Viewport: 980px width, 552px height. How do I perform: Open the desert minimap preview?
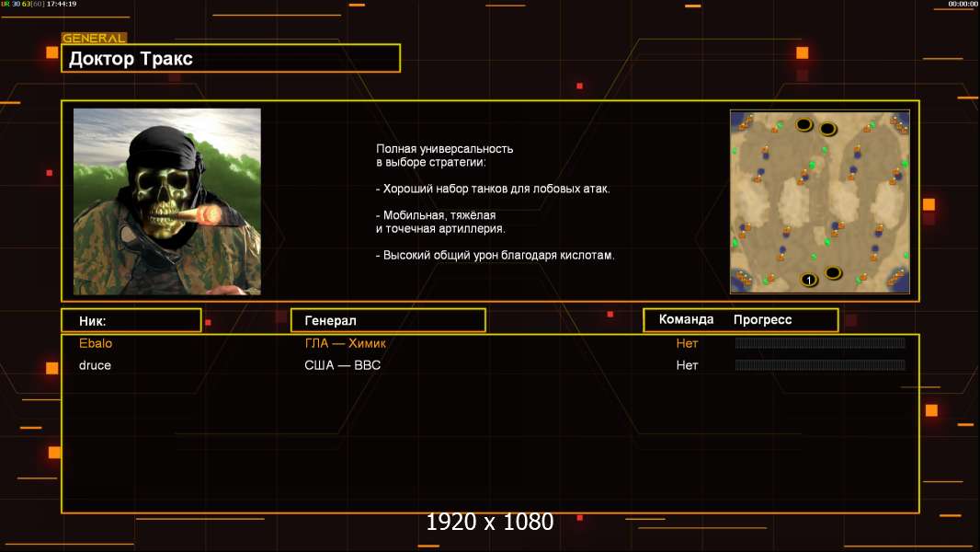point(820,201)
